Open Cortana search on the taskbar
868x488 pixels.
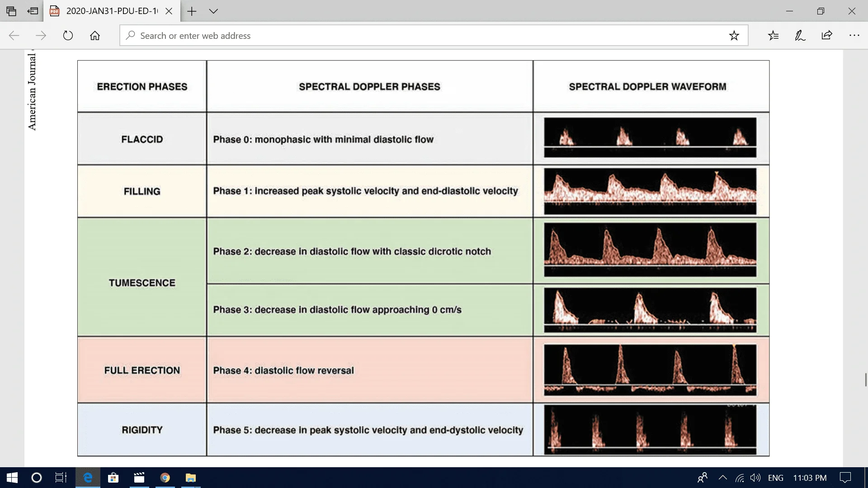point(36,478)
